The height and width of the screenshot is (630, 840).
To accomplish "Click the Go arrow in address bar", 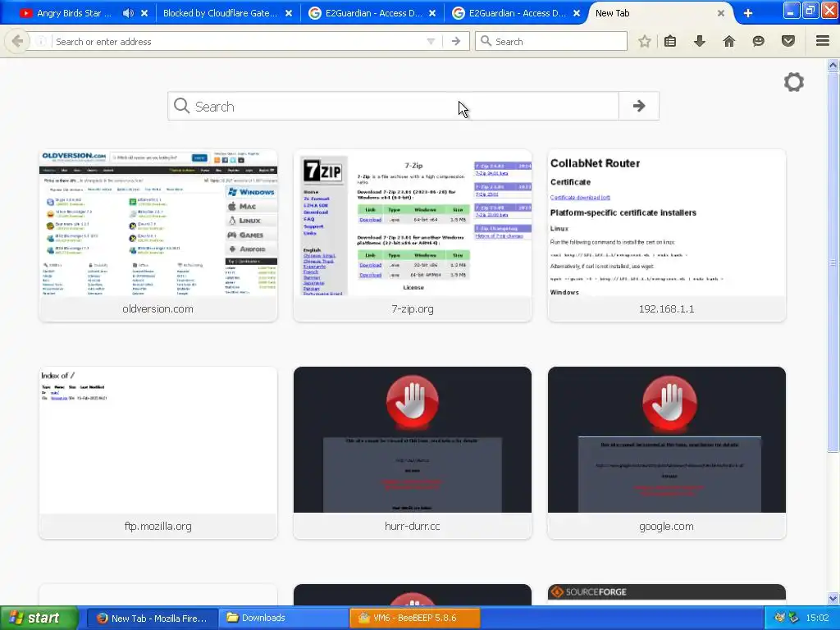I will [x=456, y=41].
